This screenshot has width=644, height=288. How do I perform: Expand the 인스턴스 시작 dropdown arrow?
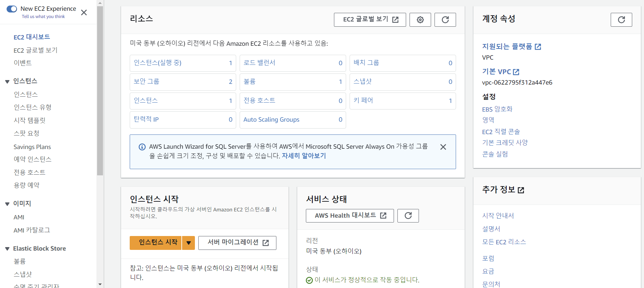[x=188, y=243]
